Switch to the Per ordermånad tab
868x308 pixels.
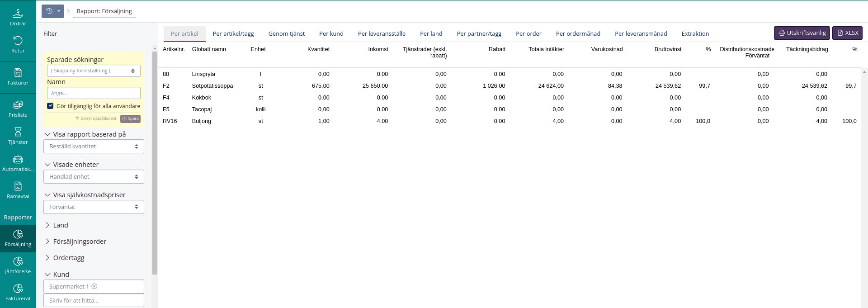point(578,34)
